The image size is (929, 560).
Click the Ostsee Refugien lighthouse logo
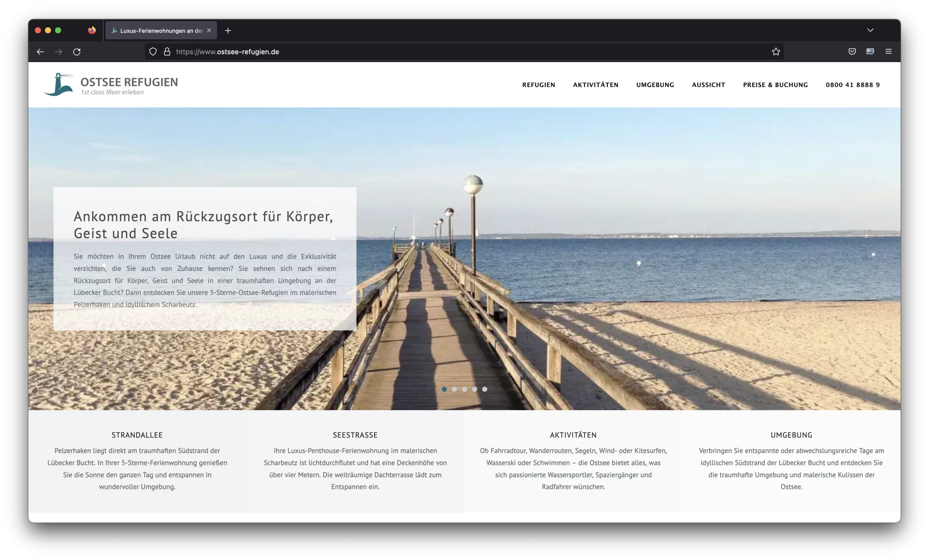click(59, 85)
